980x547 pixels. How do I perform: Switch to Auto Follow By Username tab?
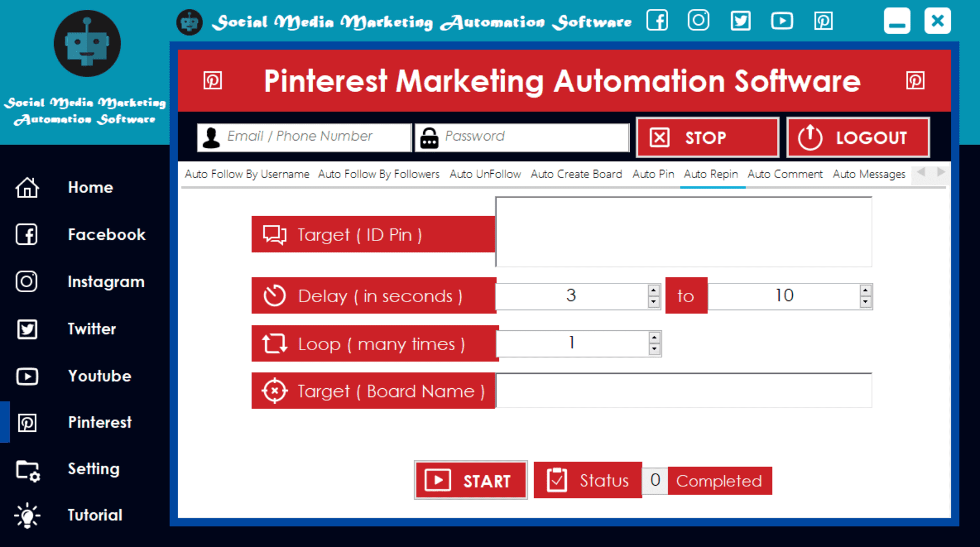click(x=247, y=174)
